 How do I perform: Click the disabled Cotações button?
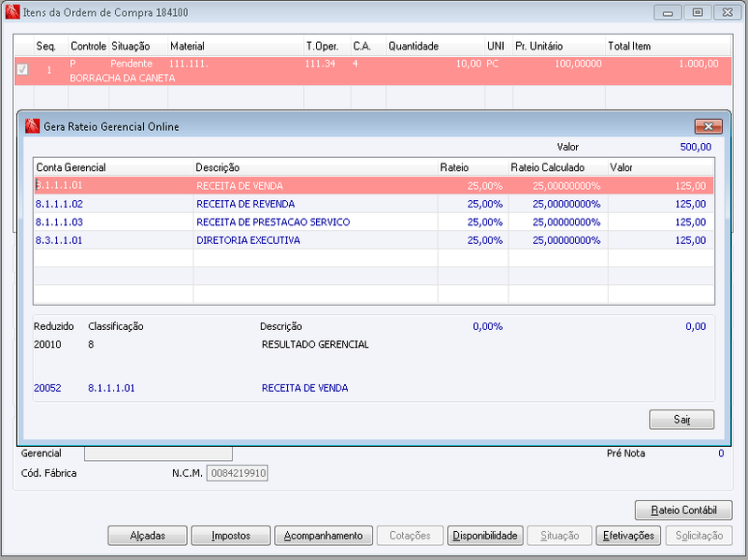click(410, 535)
